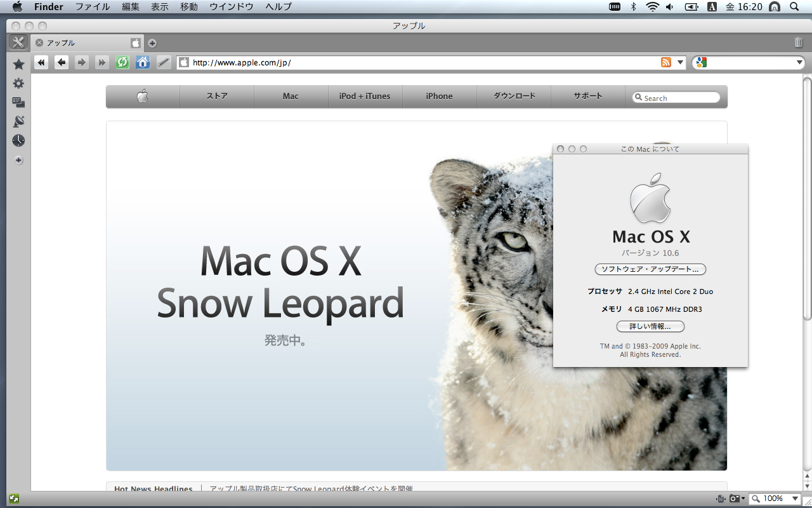
Task: Click the サポート navigation link
Action: click(588, 97)
